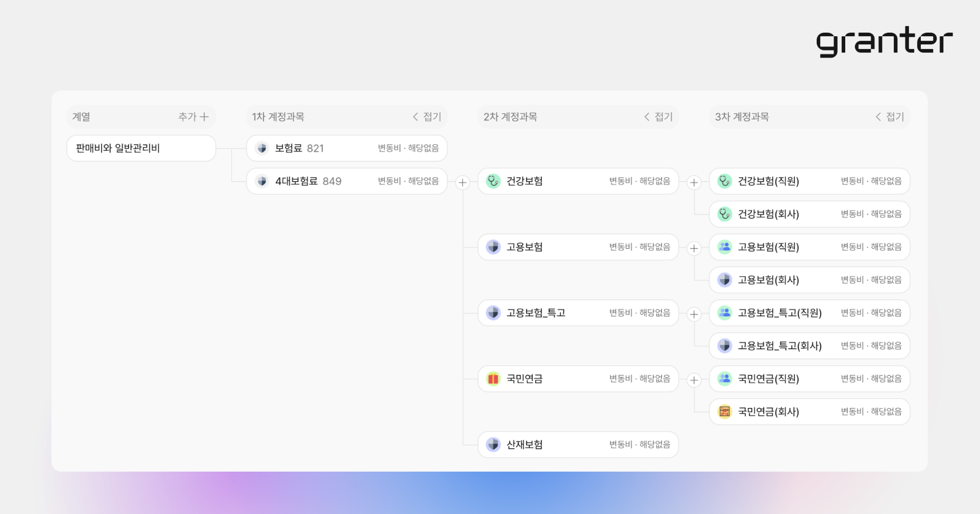The width and height of the screenshot is (980, 514).
Task: Click the 1차 계정과목 header label
Action: 278,117
